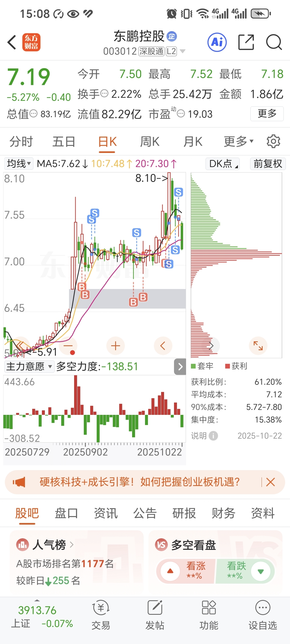290x644 pixels.
Task: Tap the top S sell marker near 8.10
Action: (178, 192)
